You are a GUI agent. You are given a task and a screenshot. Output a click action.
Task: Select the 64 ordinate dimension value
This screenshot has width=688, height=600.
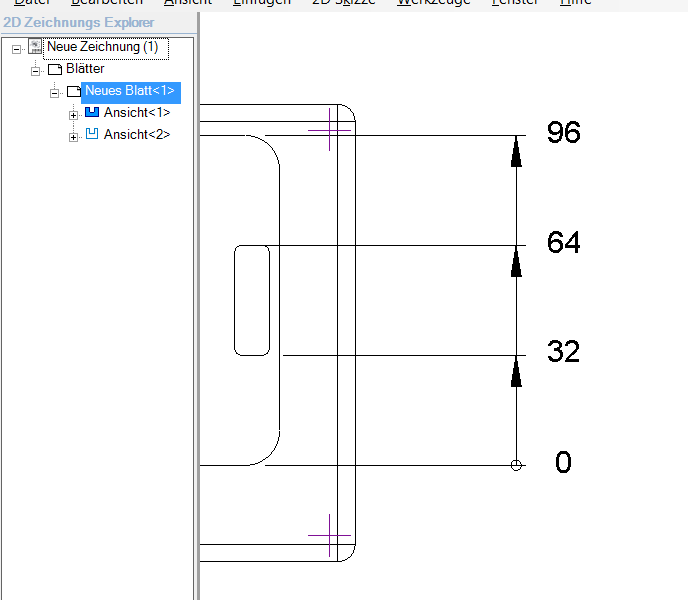563,242
